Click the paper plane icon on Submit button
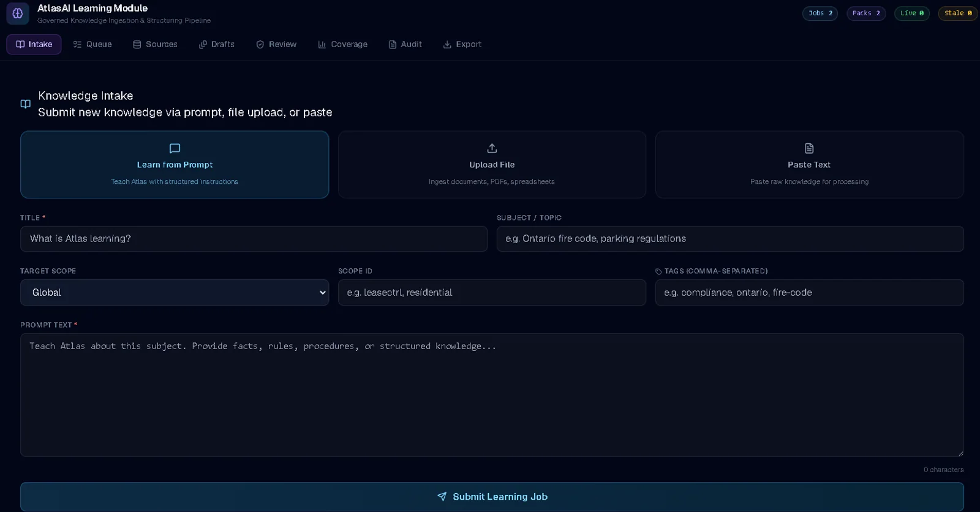Viewport: 980px width, 512px height. [x=442, y=497]
